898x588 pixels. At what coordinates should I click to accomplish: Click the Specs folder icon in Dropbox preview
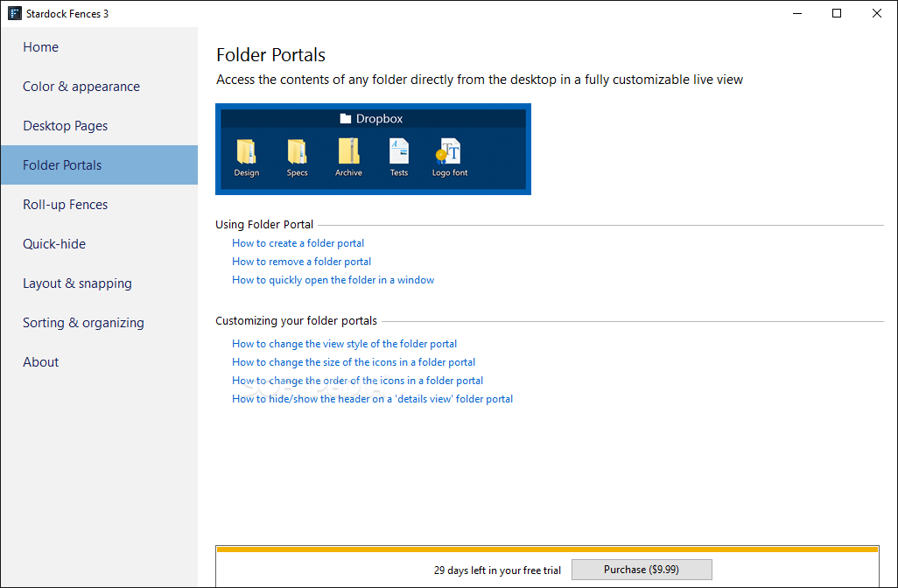pos(297,151)
